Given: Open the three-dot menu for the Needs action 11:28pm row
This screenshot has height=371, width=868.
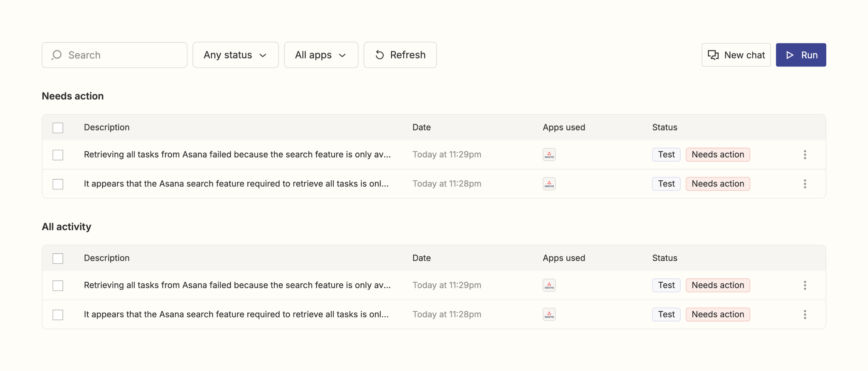Looking at the screenshot, I should [805, 184].
